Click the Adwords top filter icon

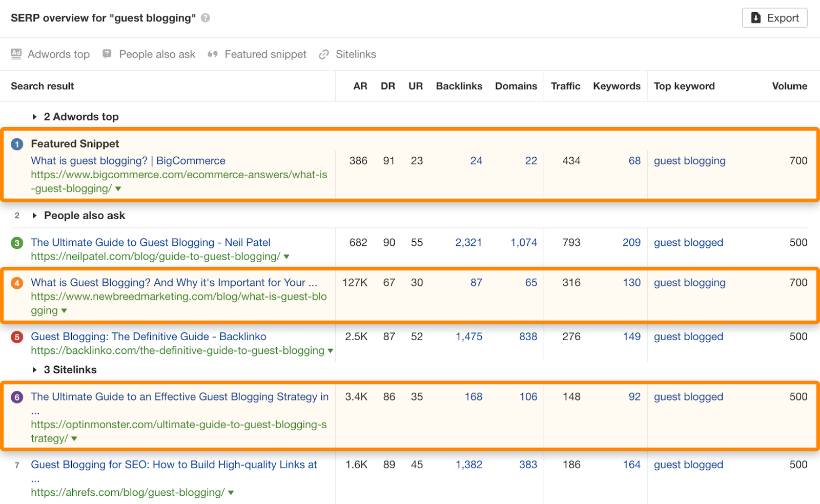(16, 54)
